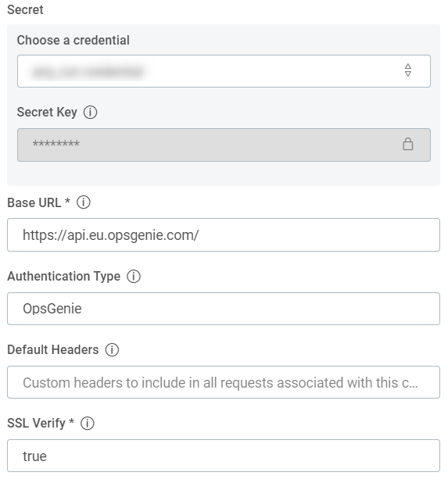Click the Base URL label text

[34, 202]
